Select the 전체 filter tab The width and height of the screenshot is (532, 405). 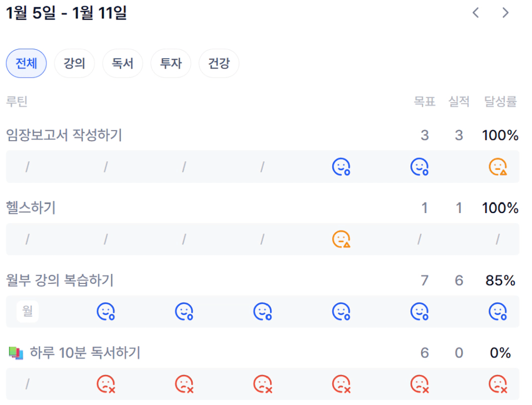click(x=26, y=64)
